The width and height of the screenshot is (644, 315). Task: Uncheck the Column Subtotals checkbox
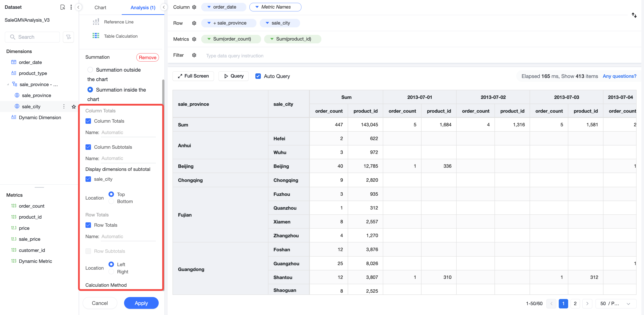[88, 147]
